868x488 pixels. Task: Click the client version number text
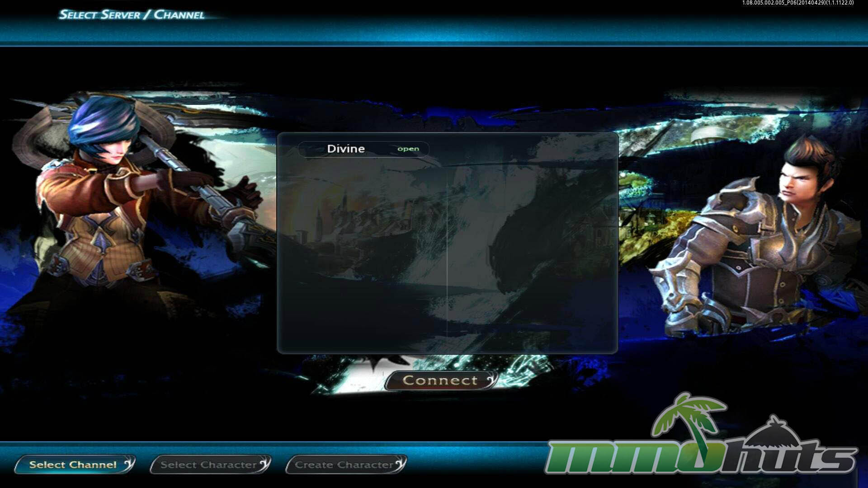coord(797,3)
